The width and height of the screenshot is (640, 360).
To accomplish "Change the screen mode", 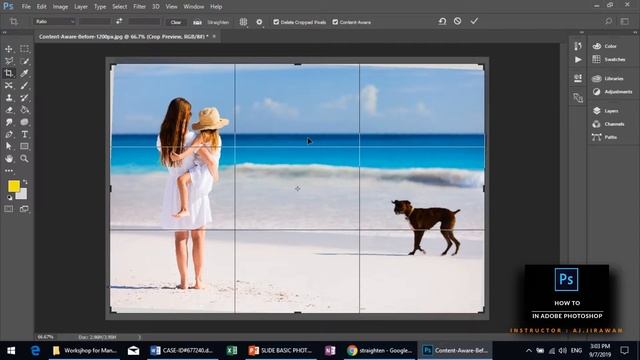I will tap(24, 209).
